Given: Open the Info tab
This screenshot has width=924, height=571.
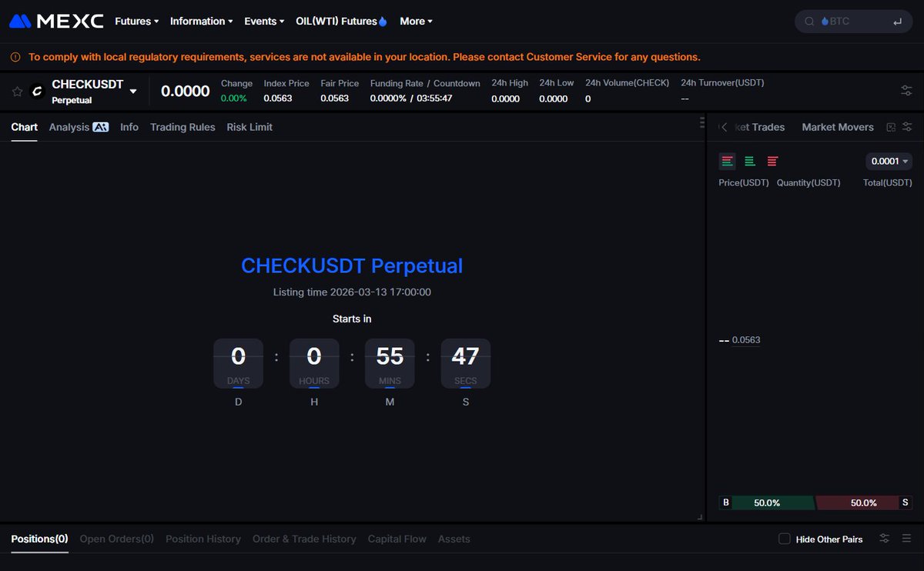Looking at the screenshot, I should pos(129,127).
